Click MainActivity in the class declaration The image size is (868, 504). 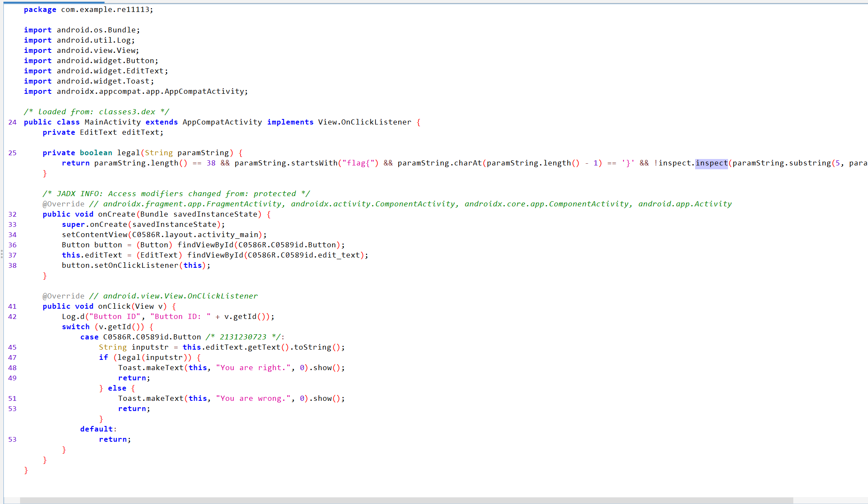[112, 122]
